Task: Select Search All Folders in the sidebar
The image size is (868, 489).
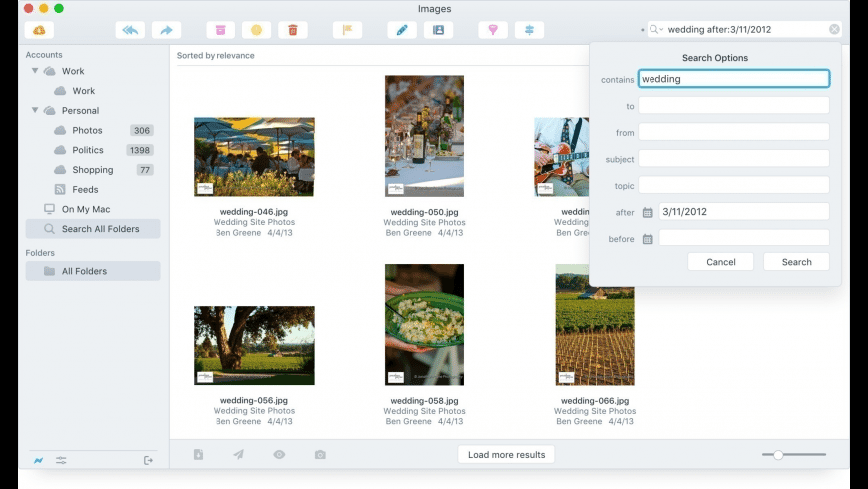Action: point(93,229)
